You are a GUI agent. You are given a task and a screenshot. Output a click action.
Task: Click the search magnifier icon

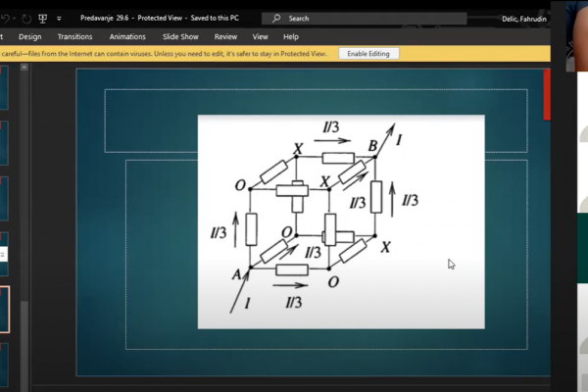click(278, 18)
